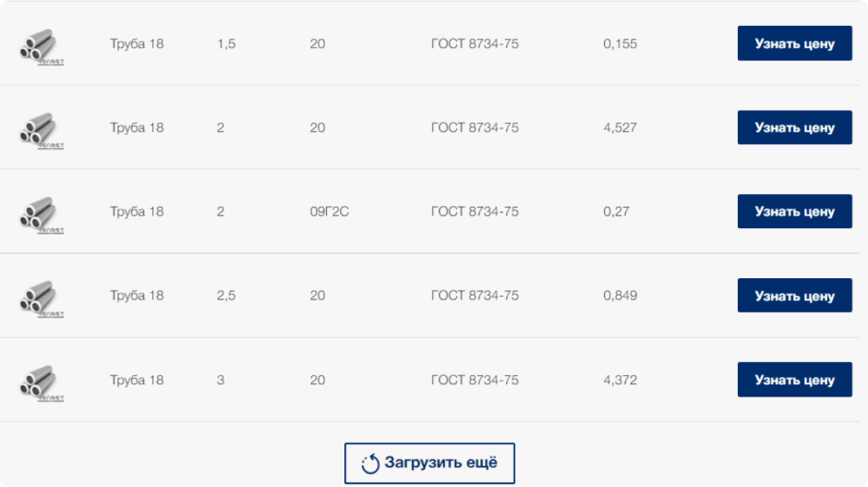Select Труба 18 name in the 09Г2С row
This screenshot has height=487, width=868.
(137, 212)
